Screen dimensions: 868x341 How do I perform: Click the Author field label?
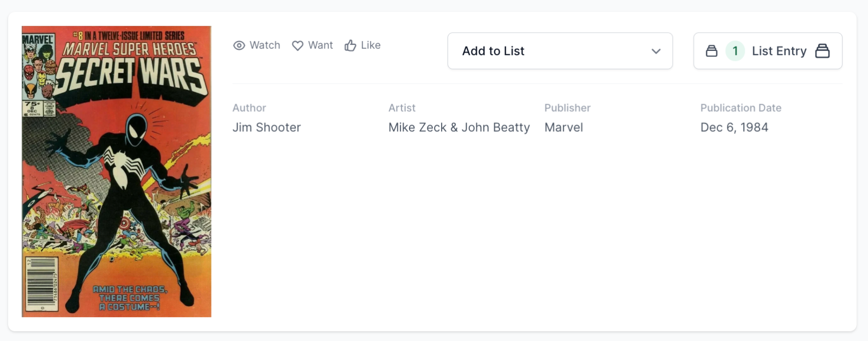pyautogui.click(x=249, y=108)
